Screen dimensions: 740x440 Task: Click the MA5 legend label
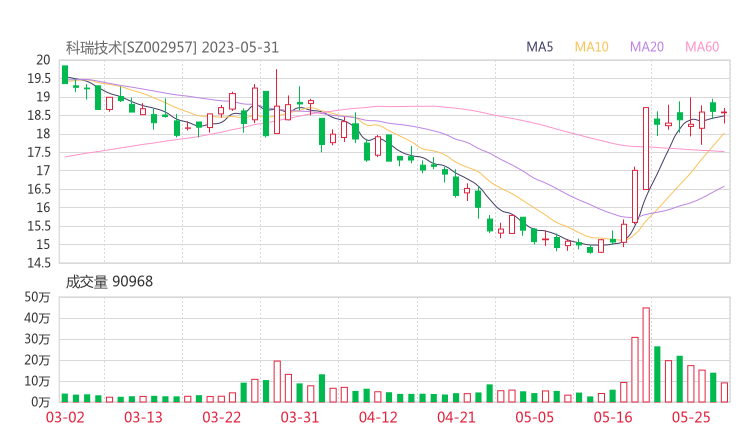tap(539, 47)
